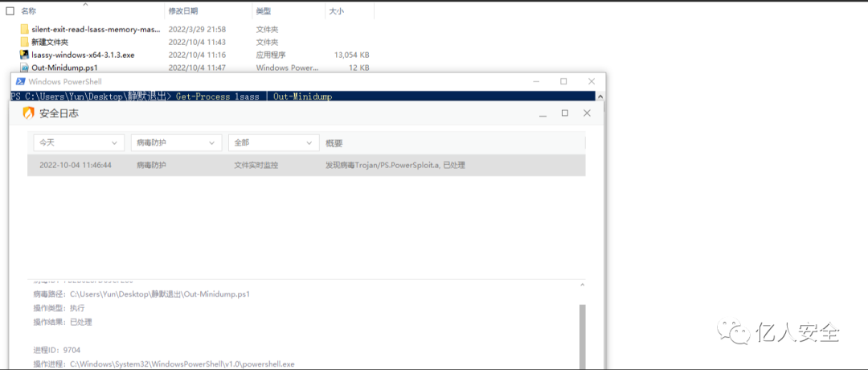Click the detail pane vertical scrollbar thumb
Image resolution: width=868 pixels, height=370 pixels.
click(x=582, y=335)
